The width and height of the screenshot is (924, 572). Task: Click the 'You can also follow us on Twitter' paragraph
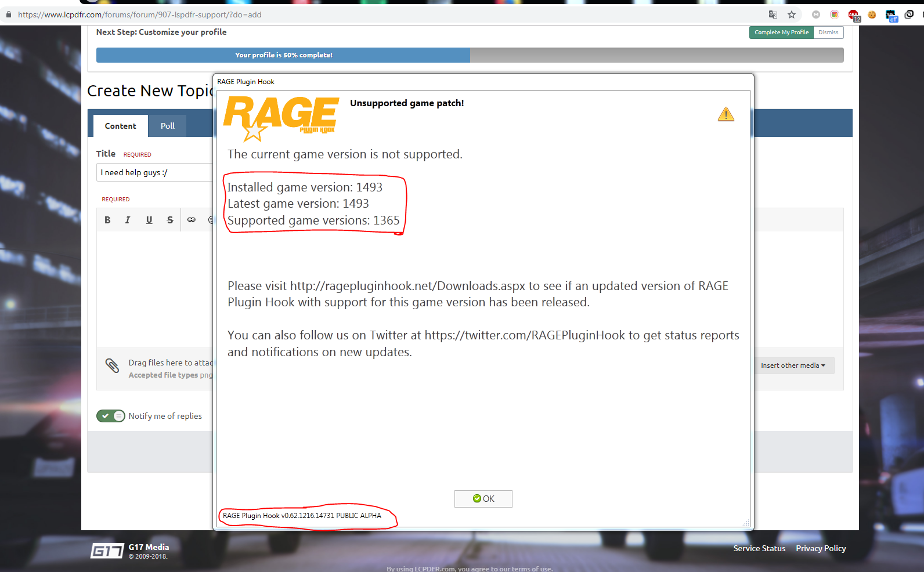point(483,344)
